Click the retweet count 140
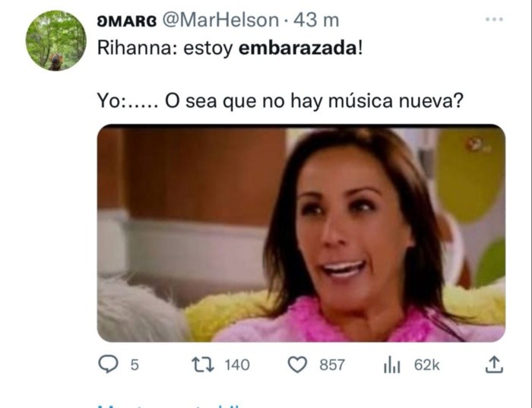This screenshot has height=408, width=532. pyautogui.click(x=237, y=365)
